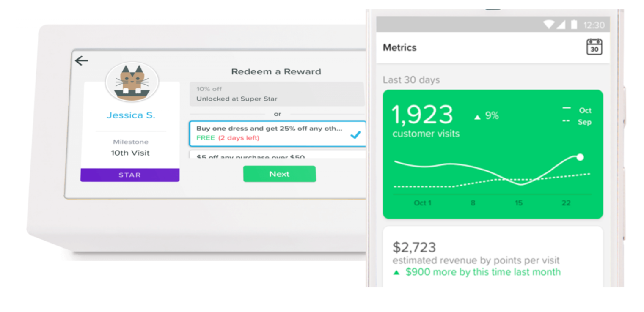
Task: Choose the '10% off Unlocked at Super Star' option
Action: click(x=277, y=94)
